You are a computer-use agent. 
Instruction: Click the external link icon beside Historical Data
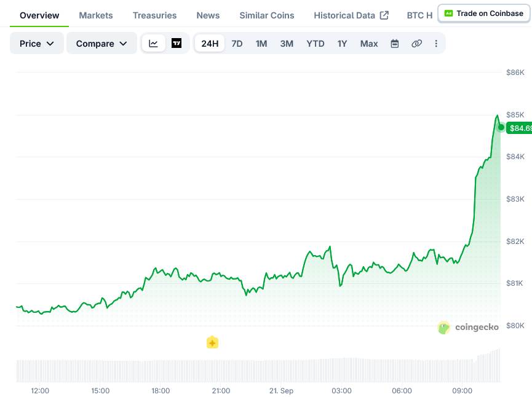(384, 15)
